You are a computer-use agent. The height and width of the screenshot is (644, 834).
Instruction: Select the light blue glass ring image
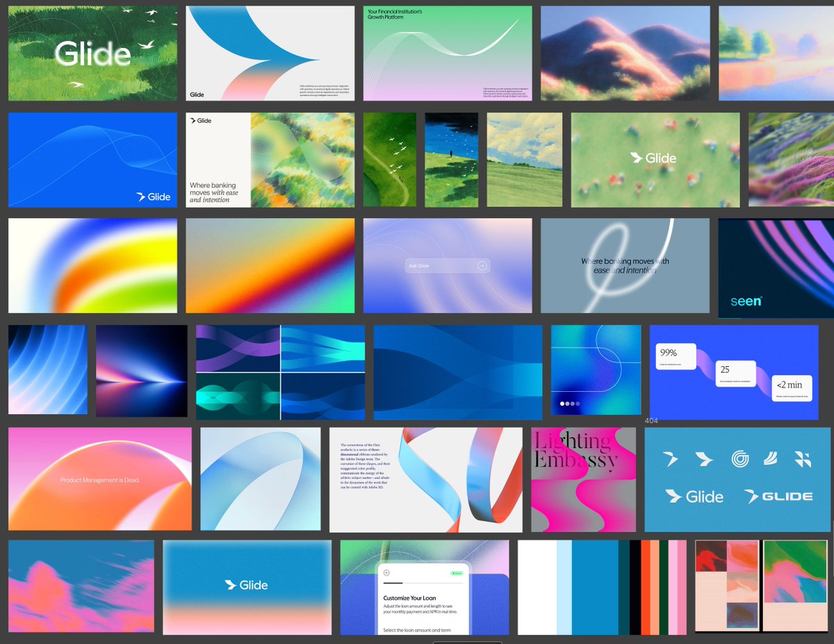click(x=261, y=479)
